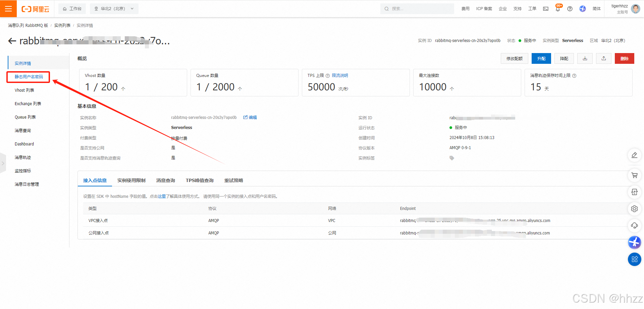644x309 pixels.
Task: Click the floating blue apps grid icon
Action: point(634,259)
